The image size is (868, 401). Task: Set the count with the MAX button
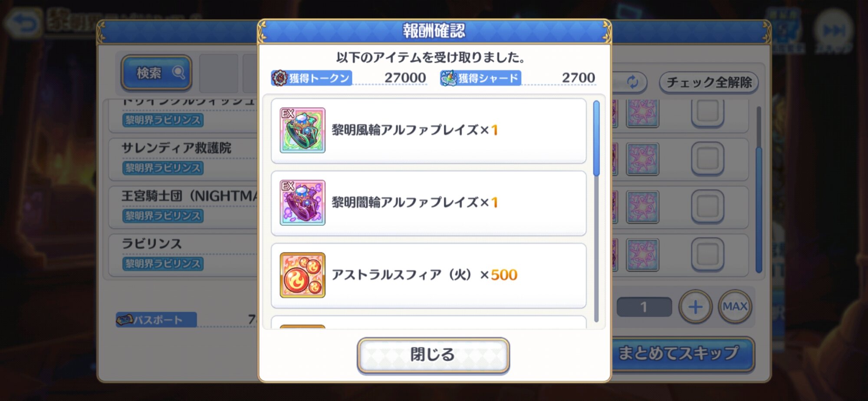tap(735, 307)
